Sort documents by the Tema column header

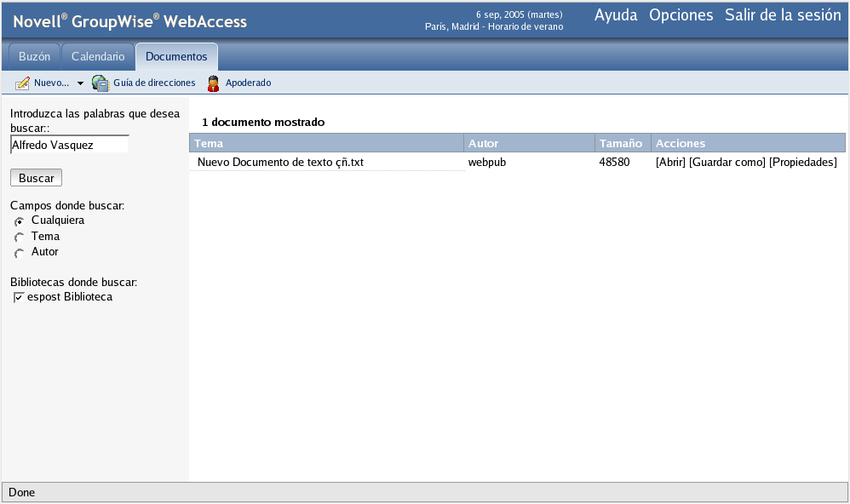coord(210,143)
